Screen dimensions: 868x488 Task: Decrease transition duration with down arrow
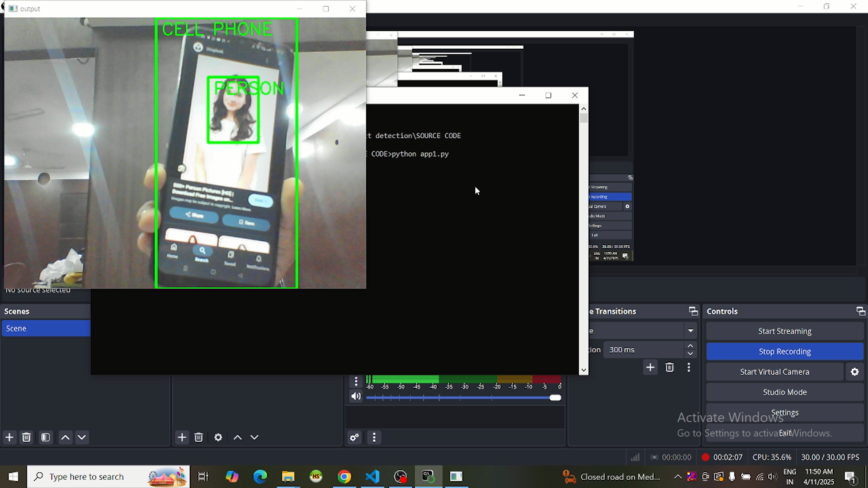pyautogui.click(x=691, y=354)
